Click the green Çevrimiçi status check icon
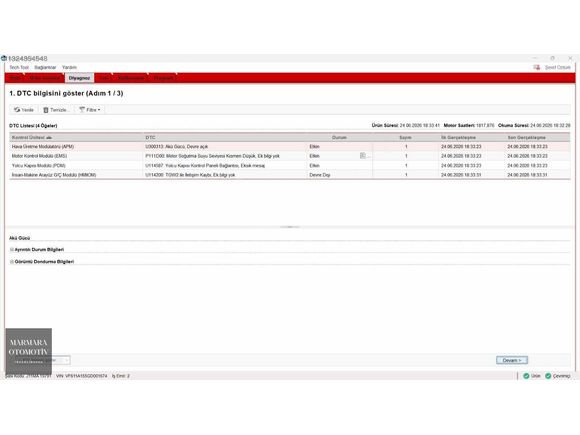Screen dimensions: 580x435 tap(548, 376)
